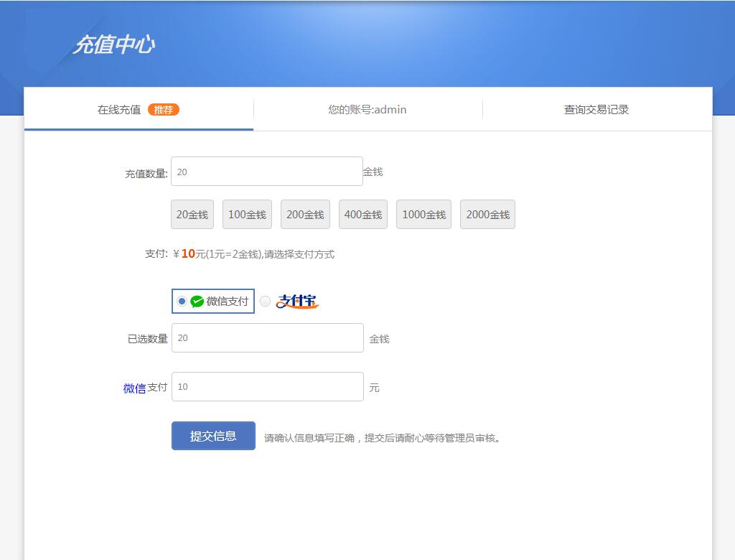Click inside the 充值数量 input field
735x560 pixels.
pyautogui.click(x=266, y=171)
